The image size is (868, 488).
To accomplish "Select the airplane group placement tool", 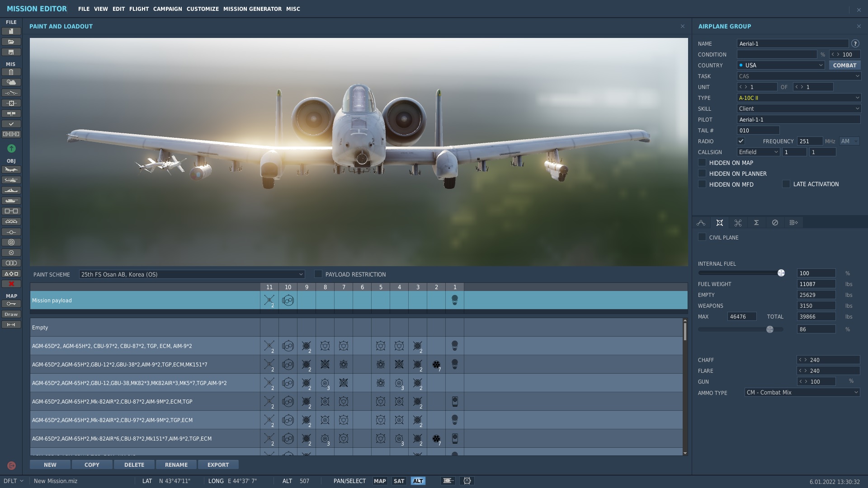I will click(x=11, y=169).
